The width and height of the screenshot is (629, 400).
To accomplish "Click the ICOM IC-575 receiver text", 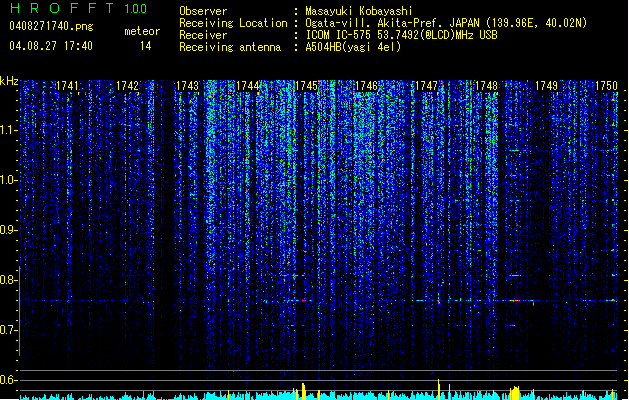I will coord(401,35).
